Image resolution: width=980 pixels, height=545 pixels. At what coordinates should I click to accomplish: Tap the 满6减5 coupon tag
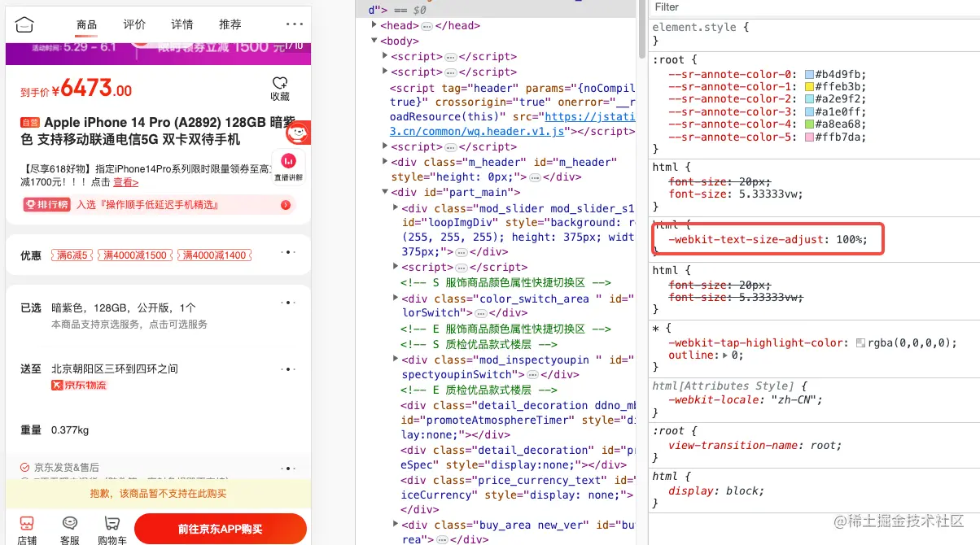(x=72, y=255)
